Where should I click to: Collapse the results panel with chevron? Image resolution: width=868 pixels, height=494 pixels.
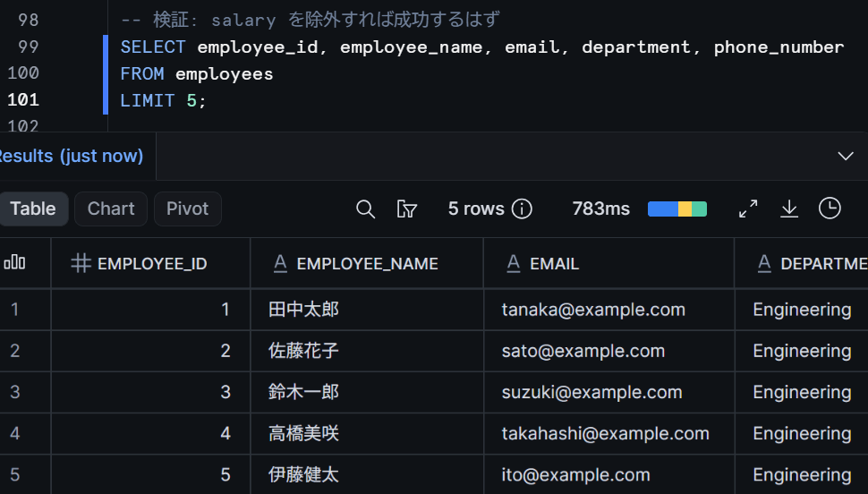[x=846, y=157]
